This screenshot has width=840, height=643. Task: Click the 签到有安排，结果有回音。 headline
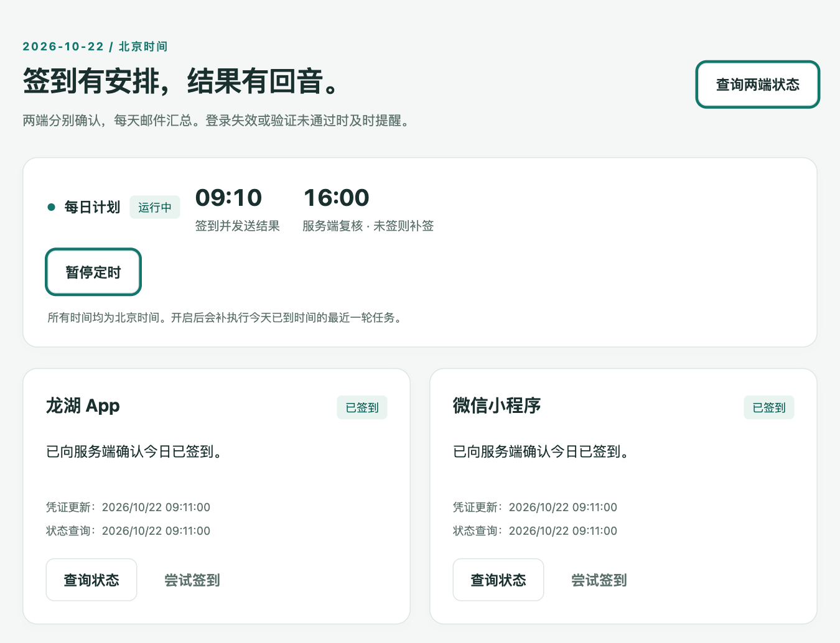tap(182, 81)
